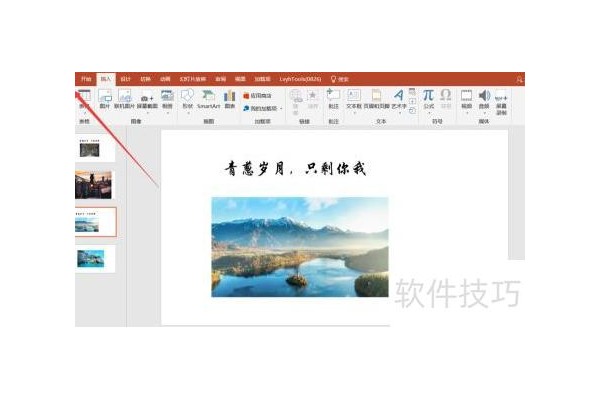Image resolution: width=600 pixels, height=400 pixels.
Task: Select the first slide thumbnail
Action: coord(95,148)
